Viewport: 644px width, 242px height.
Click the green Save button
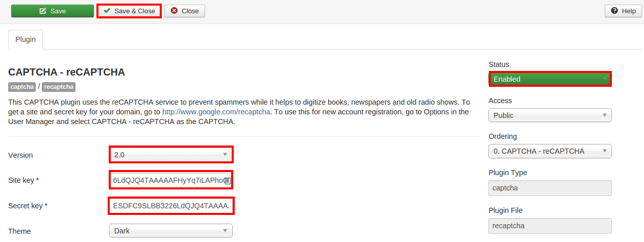pos(53,11)
